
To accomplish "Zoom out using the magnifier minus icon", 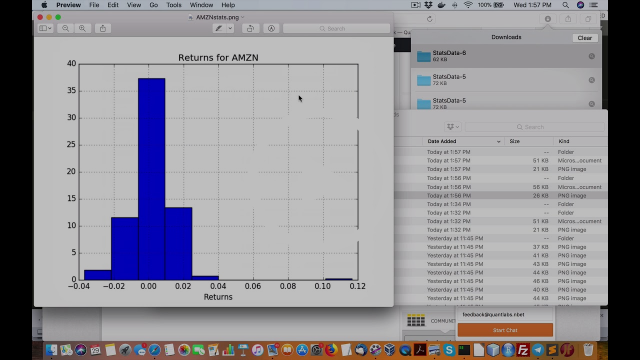I will [x=65, y=29].
